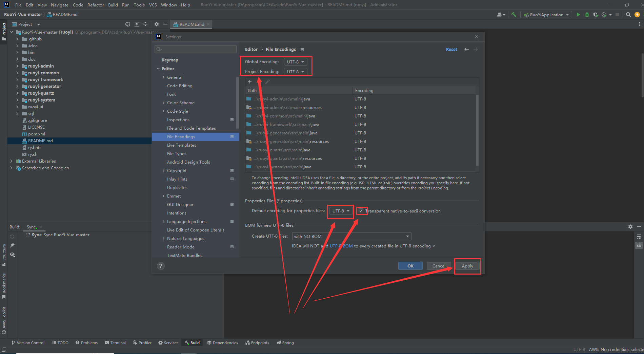Hide the Project panel with minus icon
This screenshot has height=354, width=644.
point(165,24)
